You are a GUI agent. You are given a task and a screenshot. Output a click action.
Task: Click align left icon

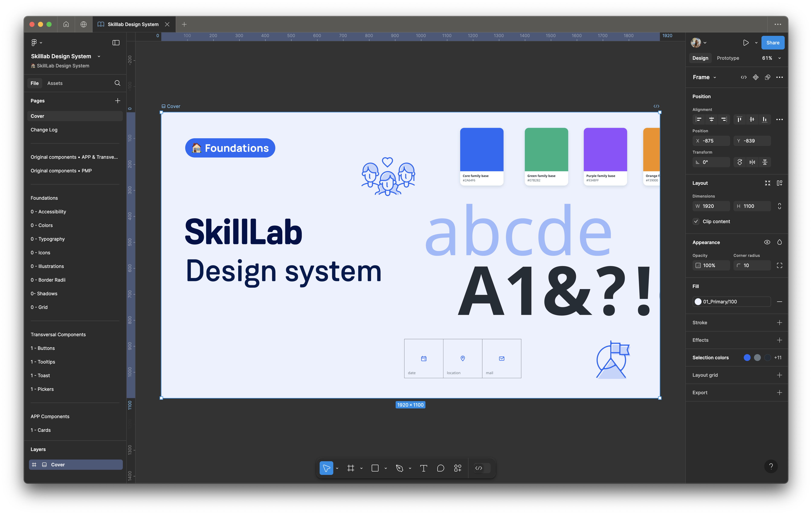699,119
